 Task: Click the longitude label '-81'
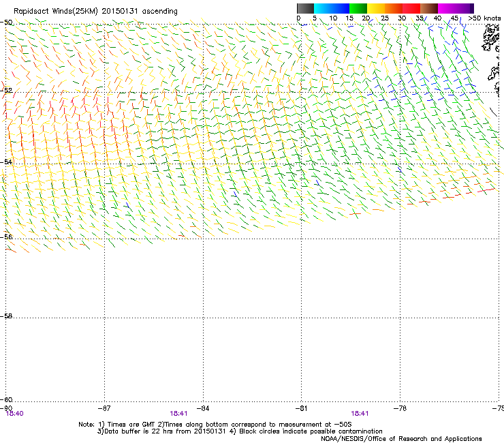pyautogui.click(x=301, y=408)
